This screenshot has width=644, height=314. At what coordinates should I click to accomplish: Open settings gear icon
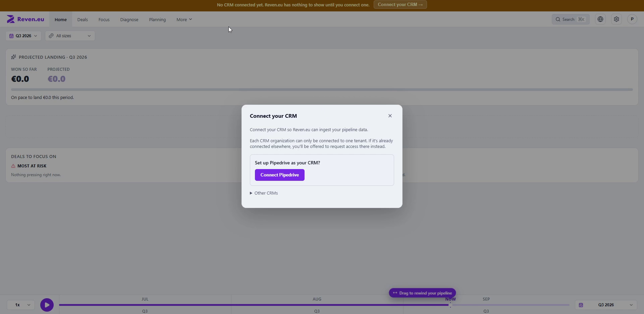(x=616, y=19)
